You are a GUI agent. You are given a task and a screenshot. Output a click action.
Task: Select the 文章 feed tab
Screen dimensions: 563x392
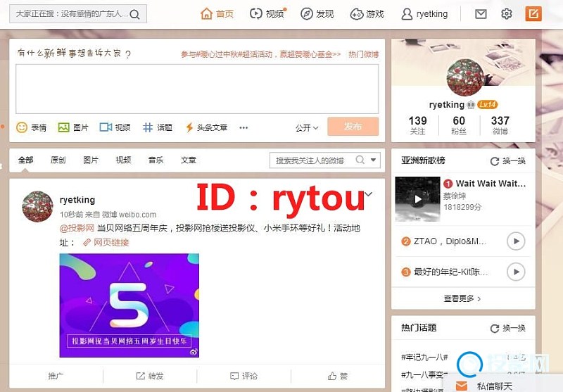click(x=189, y=160)
